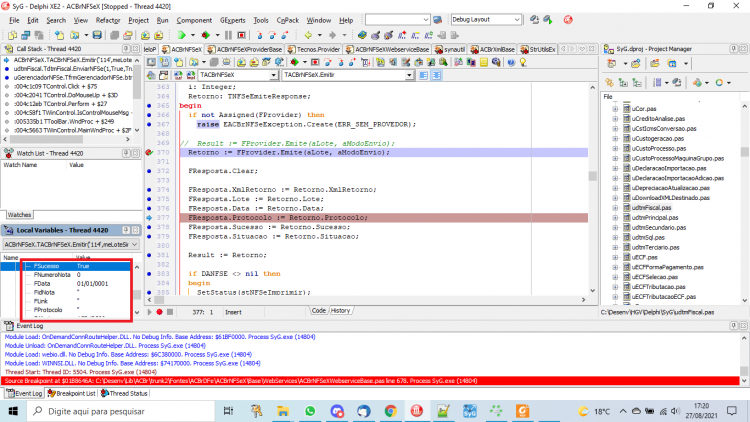Click the Watch List panel icon
Image resolution: width=750 pixels, height=422 pixels.
[9, 153]
